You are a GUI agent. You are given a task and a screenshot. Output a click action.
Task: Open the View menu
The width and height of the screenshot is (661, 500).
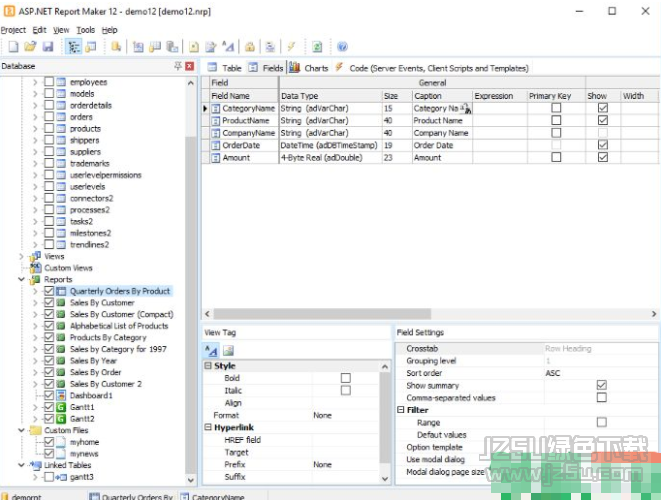click(x=61, y=30)
